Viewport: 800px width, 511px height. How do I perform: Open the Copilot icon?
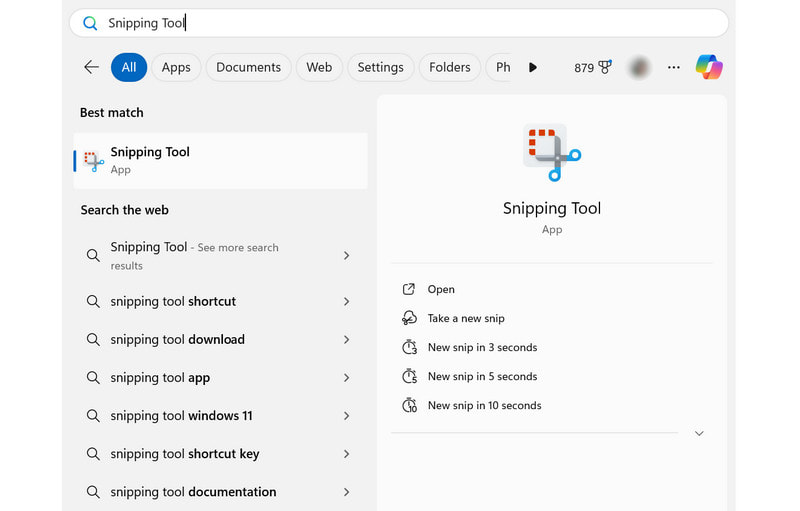pos(709,67)
